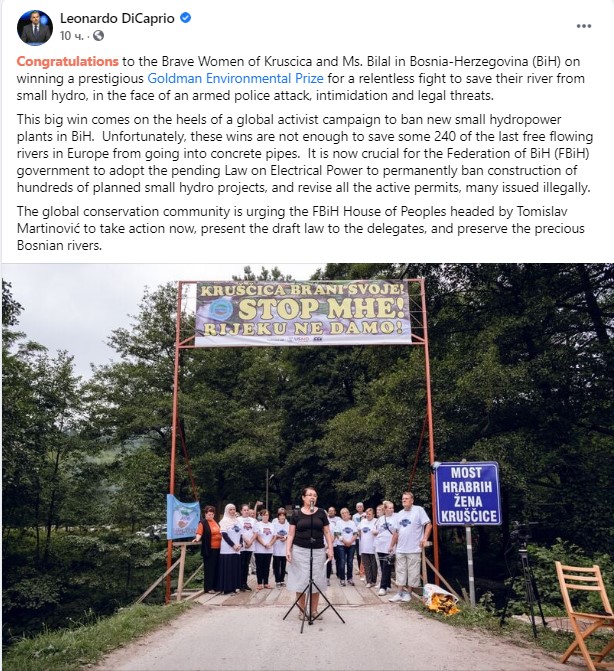This screenshot has height=671, width=614.
Task: Open the post options three-dot menu
Action: click(584, 26)
